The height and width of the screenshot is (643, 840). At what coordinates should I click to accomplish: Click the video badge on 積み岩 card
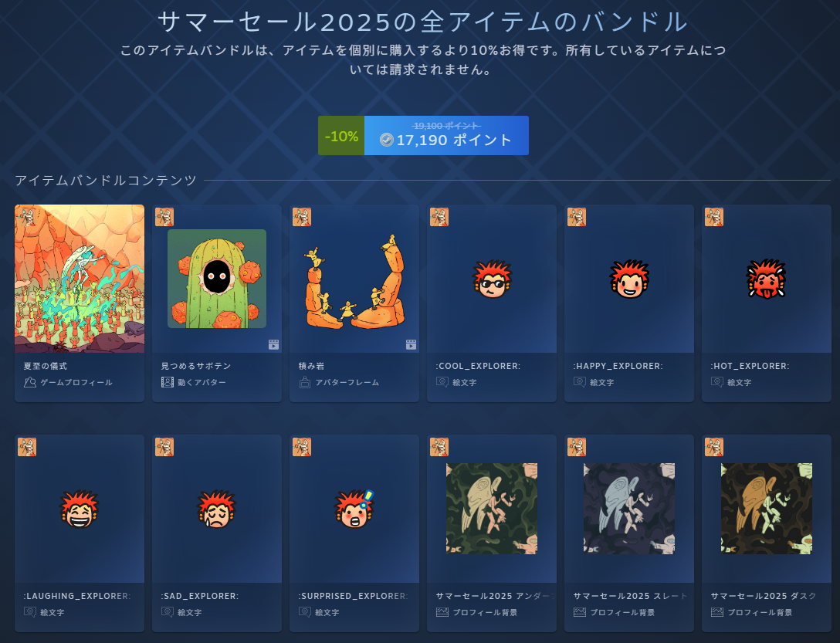coord(411,344)
